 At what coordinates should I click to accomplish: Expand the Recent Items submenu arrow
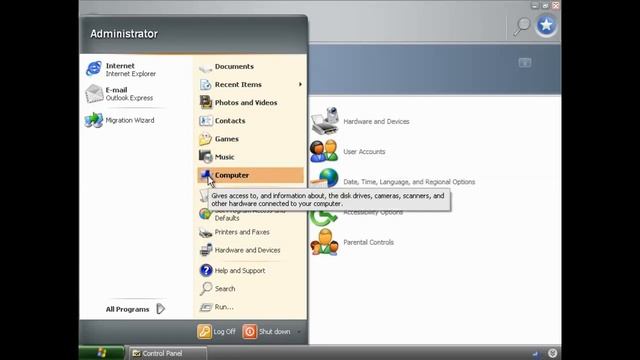300,84
